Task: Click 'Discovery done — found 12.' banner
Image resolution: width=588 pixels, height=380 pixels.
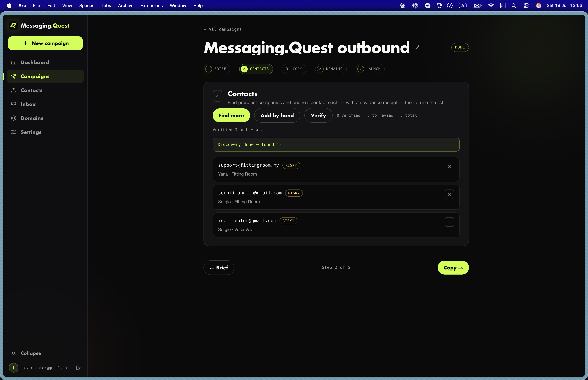Action: tap(336, 145)
